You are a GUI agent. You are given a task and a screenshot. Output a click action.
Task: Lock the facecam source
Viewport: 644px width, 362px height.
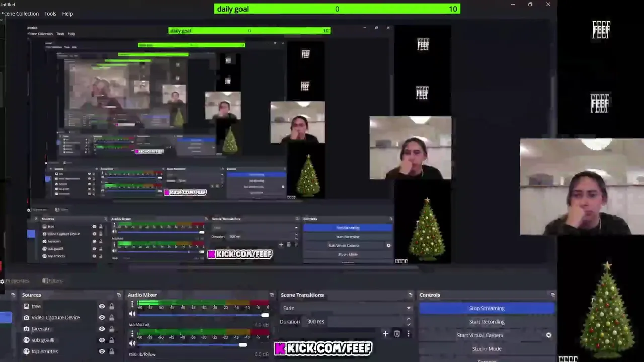coord(112,329)
